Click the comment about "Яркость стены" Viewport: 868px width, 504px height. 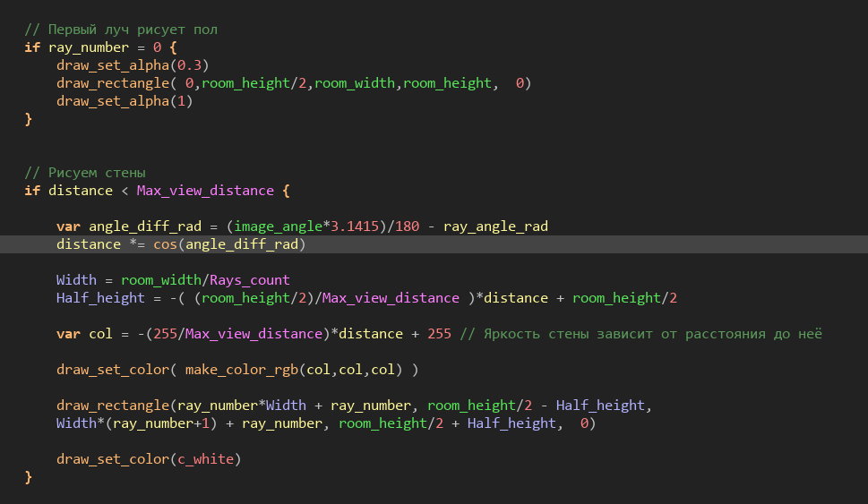coord(641,334)
